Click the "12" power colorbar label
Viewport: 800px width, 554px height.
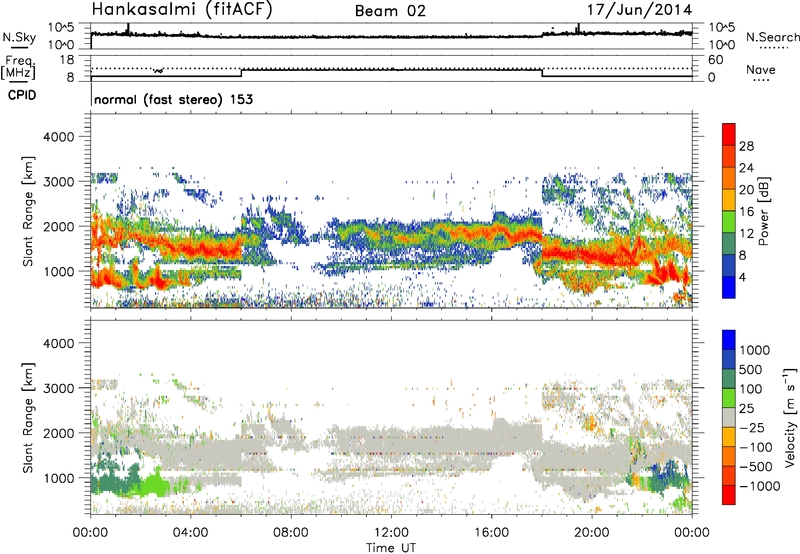tap(746, 234)
